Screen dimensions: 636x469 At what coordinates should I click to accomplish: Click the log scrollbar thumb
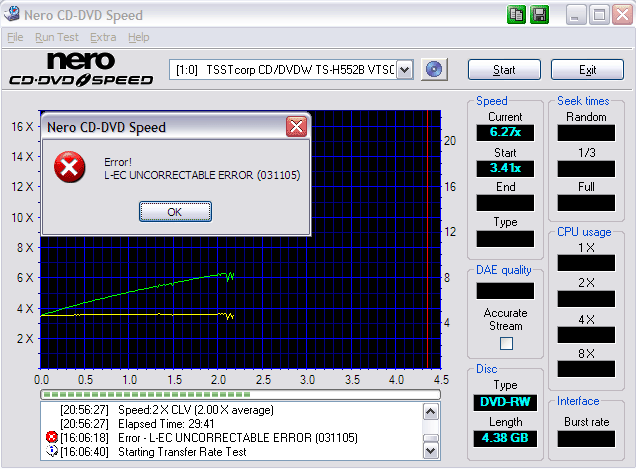tap(431, 438)
